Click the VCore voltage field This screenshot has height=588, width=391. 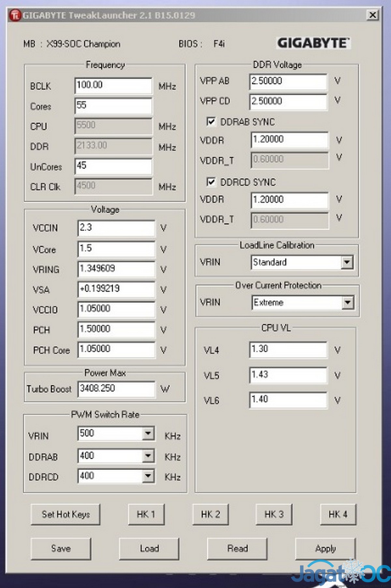point(116,249)
